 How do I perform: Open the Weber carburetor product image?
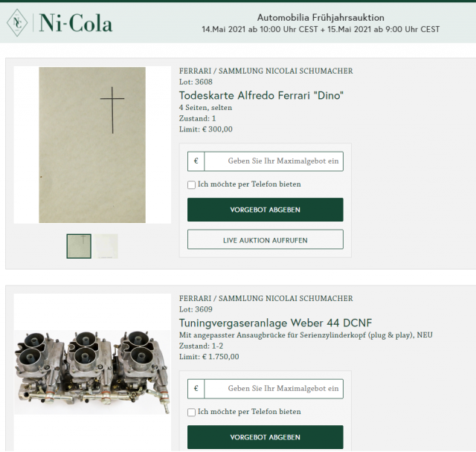pos(92,367)
